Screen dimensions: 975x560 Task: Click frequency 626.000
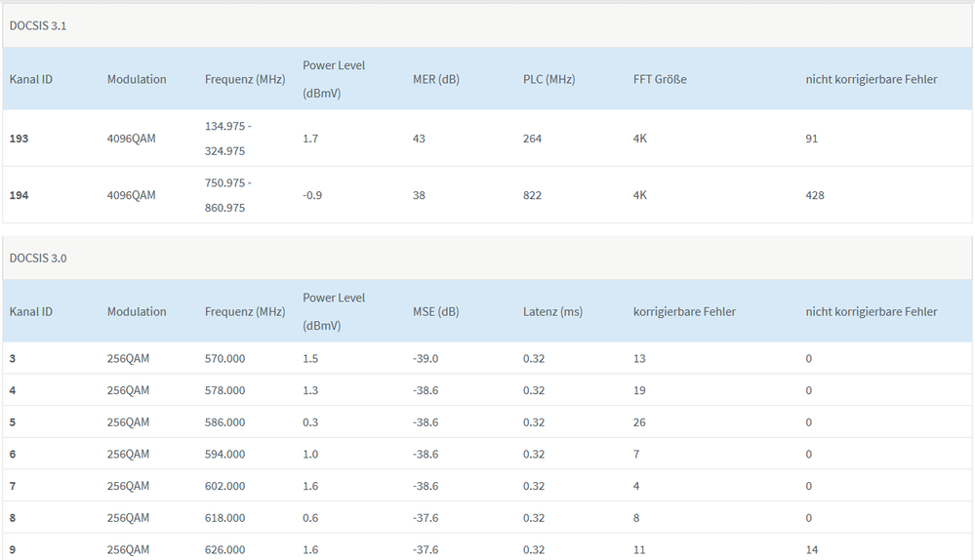pyautogui.click(x=225, y=550)
